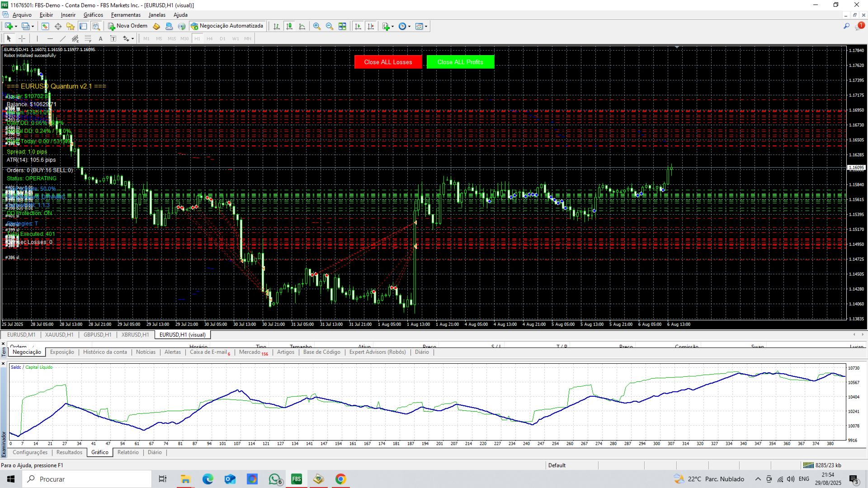Open the toolbar search magnifier
The image size is (868, 488).
coord(846,26)
